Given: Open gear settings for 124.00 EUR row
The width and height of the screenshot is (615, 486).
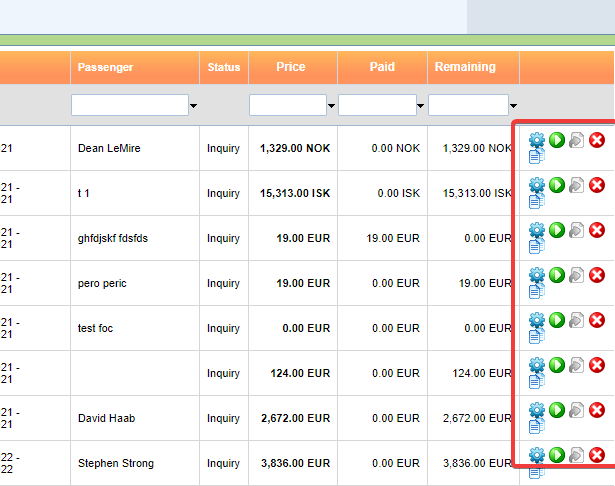Looking at the screenshot, I should (x=537, y=365).
